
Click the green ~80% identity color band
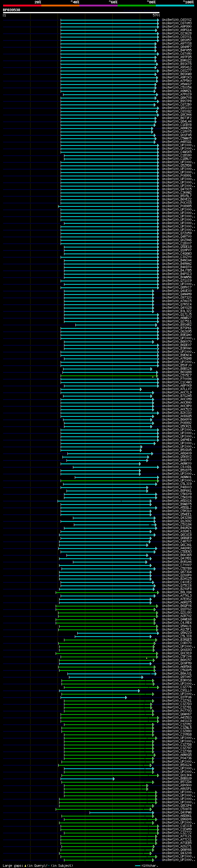[x=137, y=6]
